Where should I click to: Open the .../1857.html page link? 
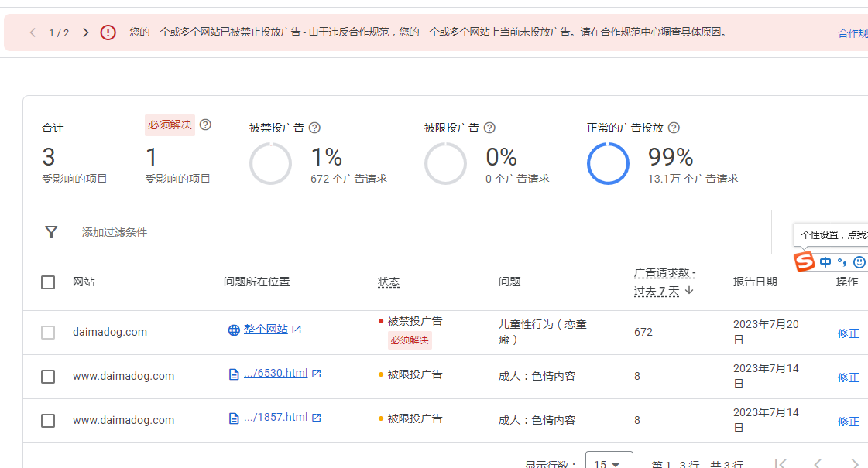pos(276,417)
